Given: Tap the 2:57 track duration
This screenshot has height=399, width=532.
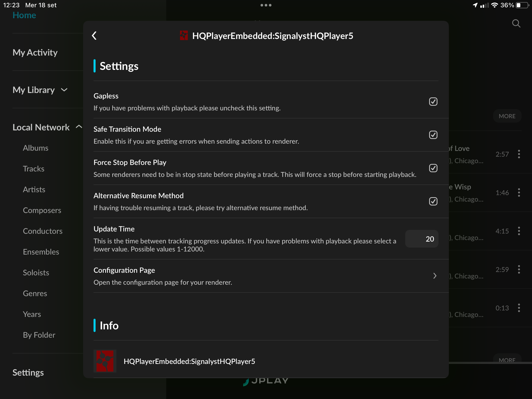Looking at the screenshot, I should (x=502, y=154).
